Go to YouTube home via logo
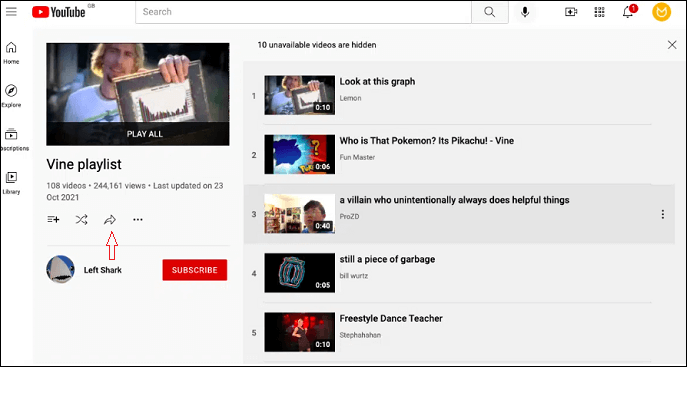This screenshot has width=700, height=393. [x=58, y=12]
